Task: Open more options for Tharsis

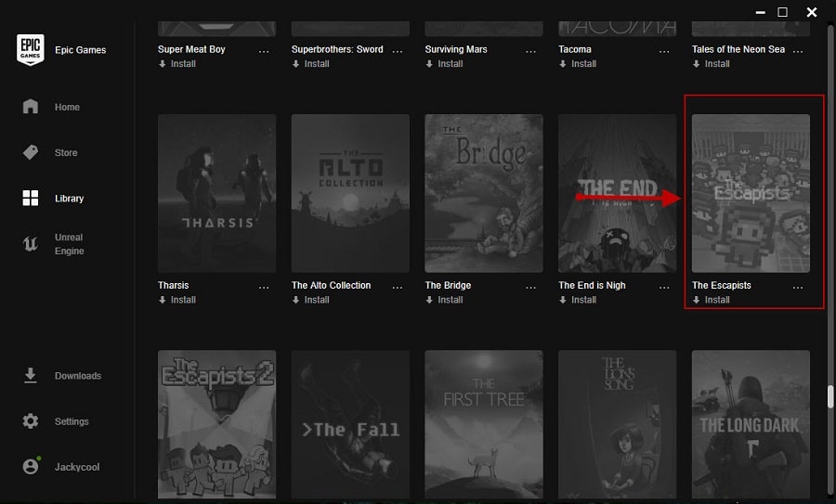Action: (x=264, y=288)
